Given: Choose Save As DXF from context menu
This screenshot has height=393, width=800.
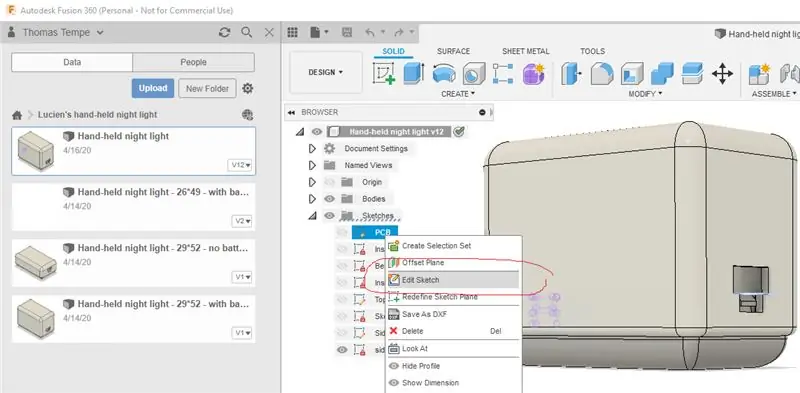Looking at the screenshot, I should tap(453, 314).
